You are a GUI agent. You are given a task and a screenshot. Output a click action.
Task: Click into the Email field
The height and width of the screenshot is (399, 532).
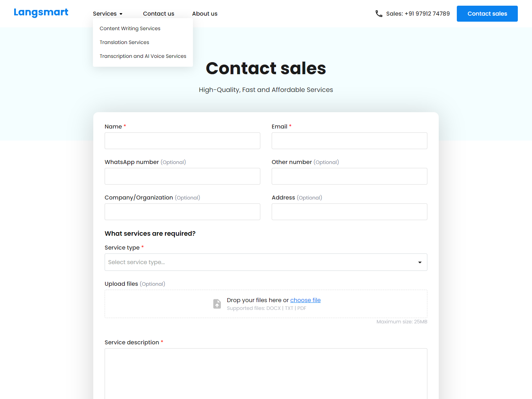point(349,141)
